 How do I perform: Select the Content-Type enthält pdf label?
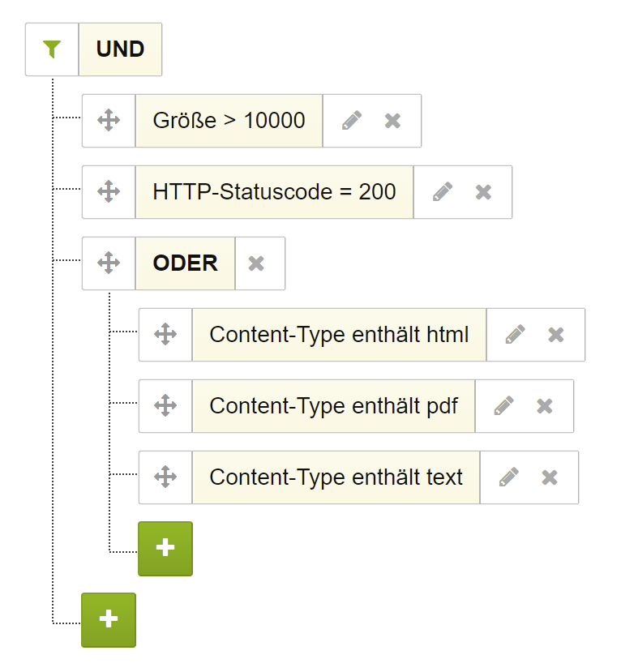(333, 406)
